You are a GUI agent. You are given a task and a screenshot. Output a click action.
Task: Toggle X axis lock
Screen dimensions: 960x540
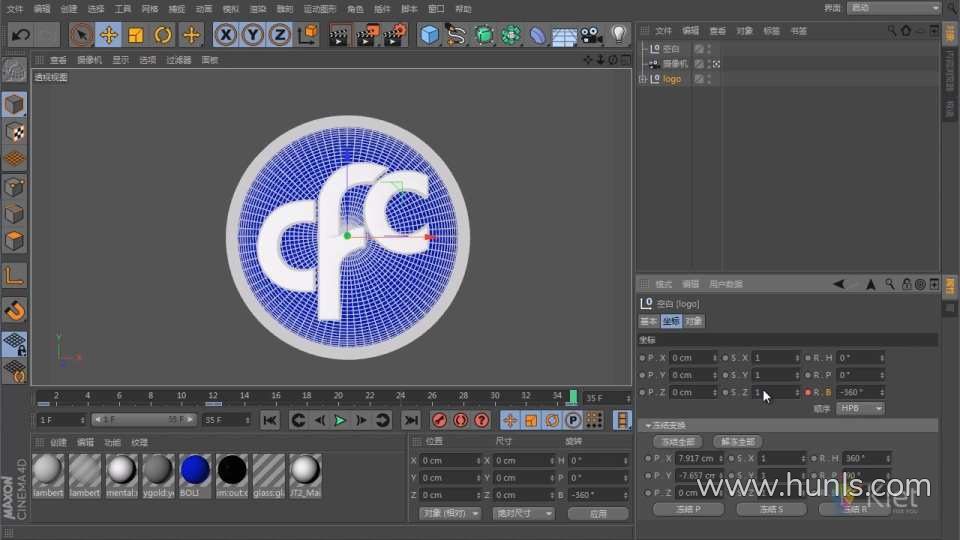click(x=226, y=35)
